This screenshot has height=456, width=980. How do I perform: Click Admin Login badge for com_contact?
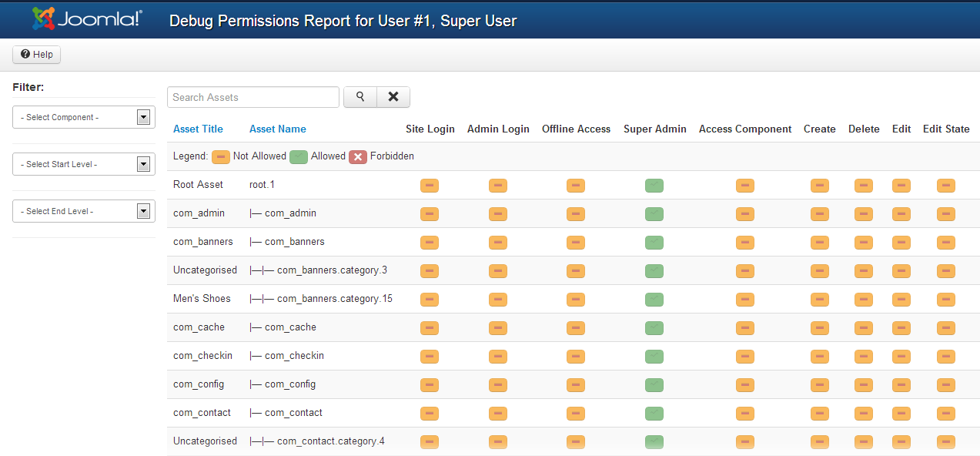pyautogui.click(x=498, y=414)
